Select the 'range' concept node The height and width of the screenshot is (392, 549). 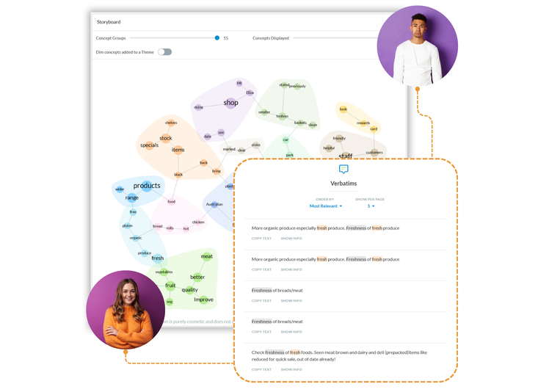point(132,197)
